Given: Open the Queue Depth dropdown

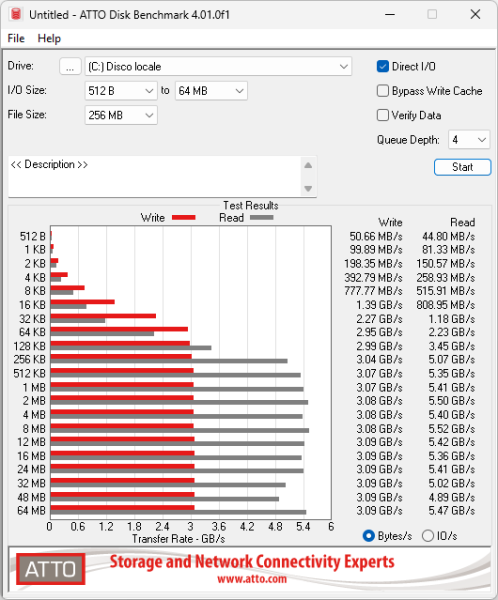Looking at the screenshot, I should 469,140.
